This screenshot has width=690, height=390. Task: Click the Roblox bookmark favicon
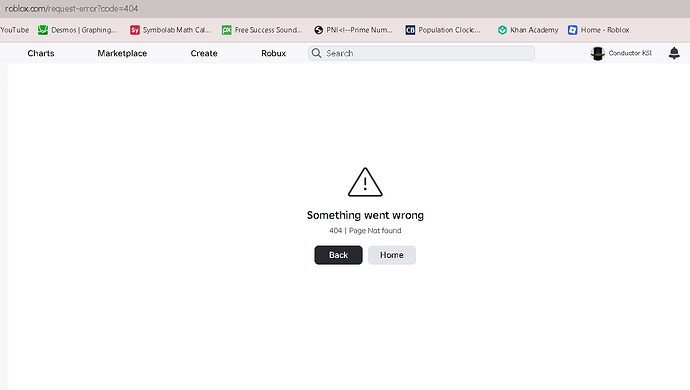(x=573, y=30)
